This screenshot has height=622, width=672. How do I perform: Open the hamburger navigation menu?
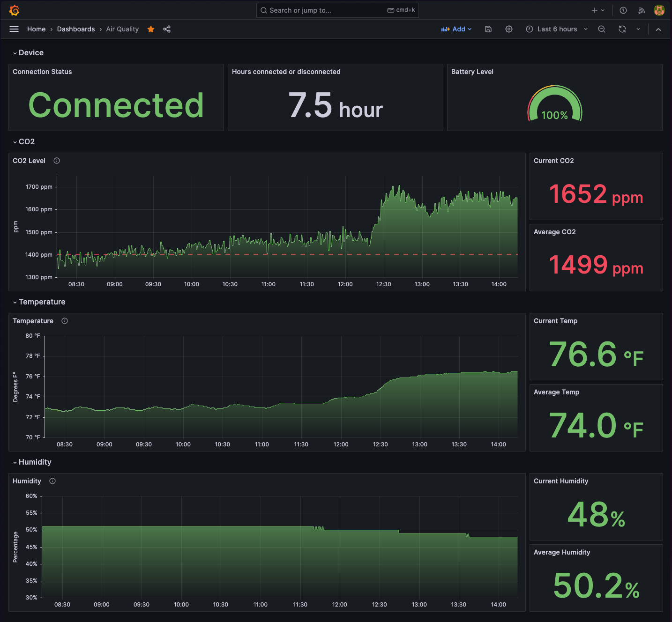[14, 29]
